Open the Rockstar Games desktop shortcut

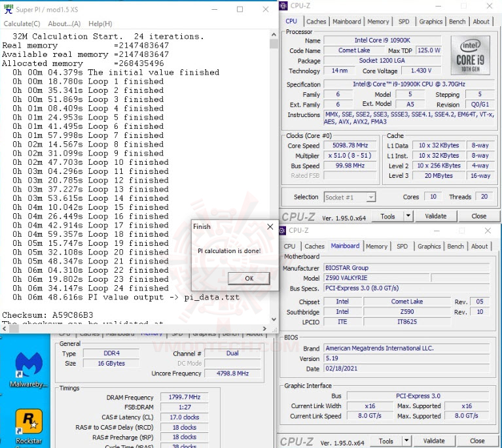29,427
